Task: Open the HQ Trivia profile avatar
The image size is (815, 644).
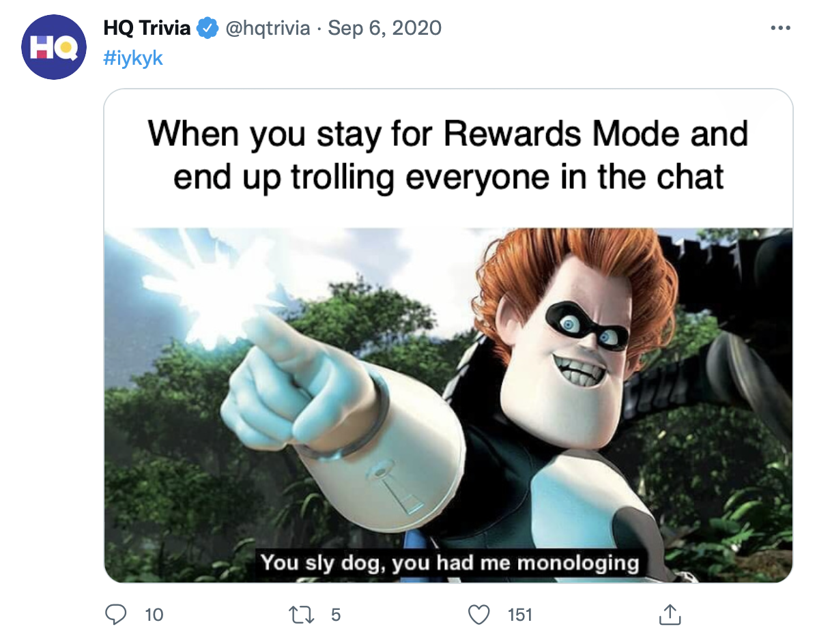Action: pos(53,47)
